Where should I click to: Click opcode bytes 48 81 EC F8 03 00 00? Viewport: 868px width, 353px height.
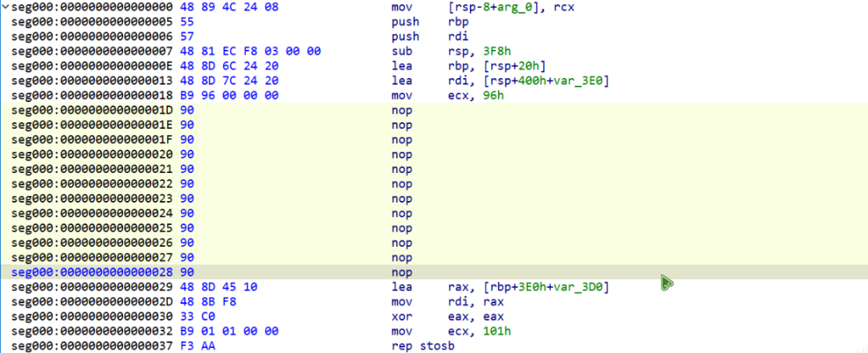pos(251,51)
